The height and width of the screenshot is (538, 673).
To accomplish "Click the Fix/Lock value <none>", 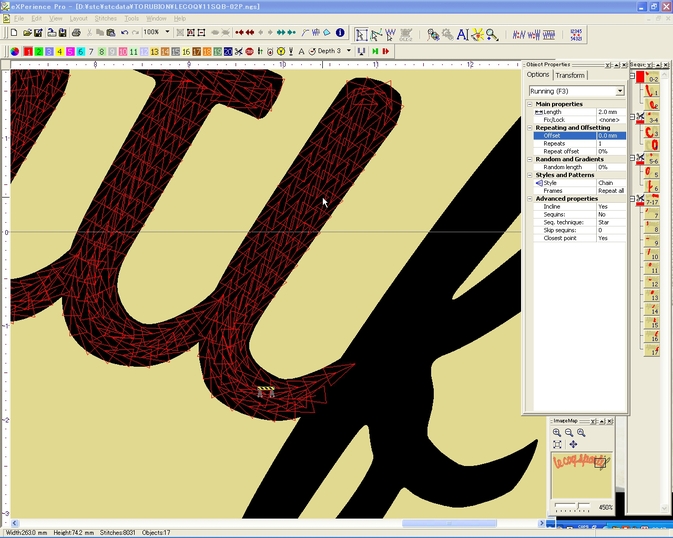I will tap(611, 120).
